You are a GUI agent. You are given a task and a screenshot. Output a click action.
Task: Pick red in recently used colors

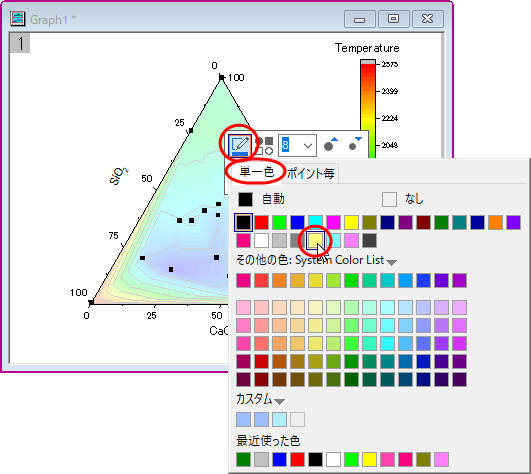[x=297, y=459]
